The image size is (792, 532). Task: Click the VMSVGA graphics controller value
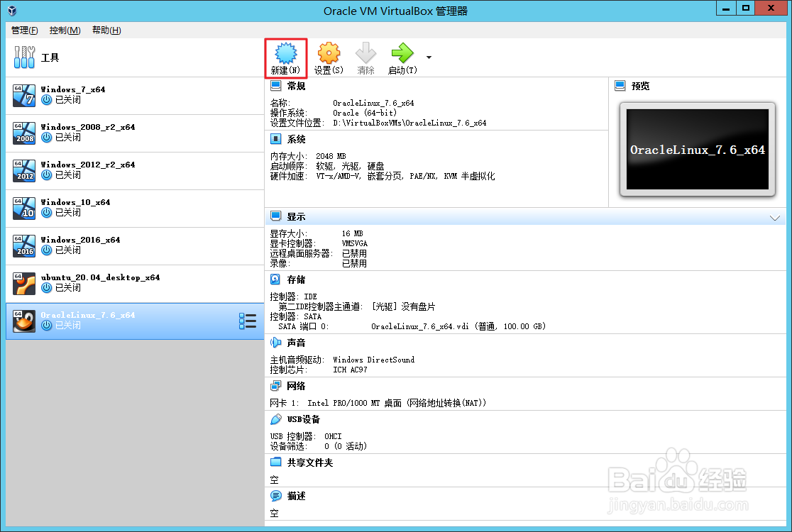[x=355, y=243]
